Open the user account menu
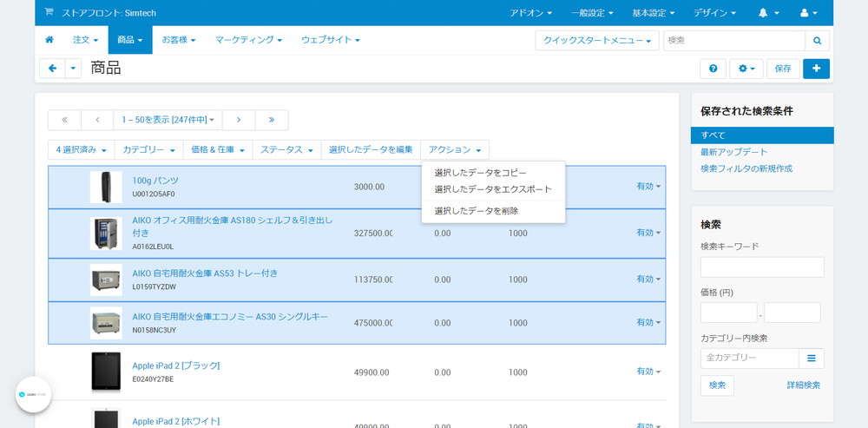The height and width of the screenshot is (428, 868). click(x=809, y=13)
